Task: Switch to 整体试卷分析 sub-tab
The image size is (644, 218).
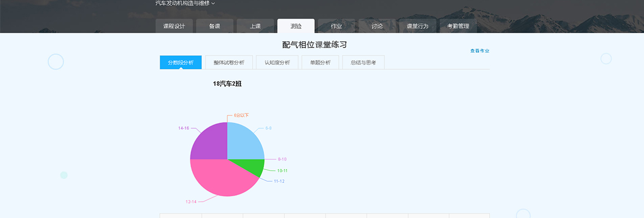Action: click(x=229, y=63)
